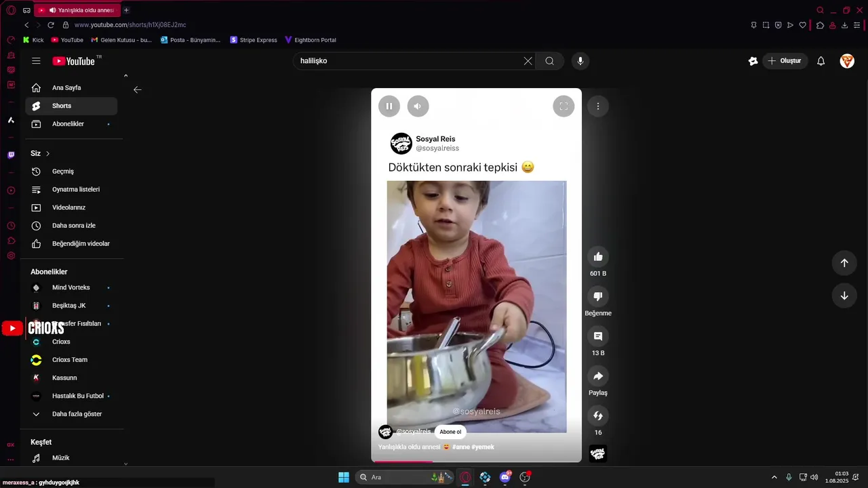Screen dimensions: 868x488
Task: Share the short via Paylaş
Action: click(x=598, y=376)
